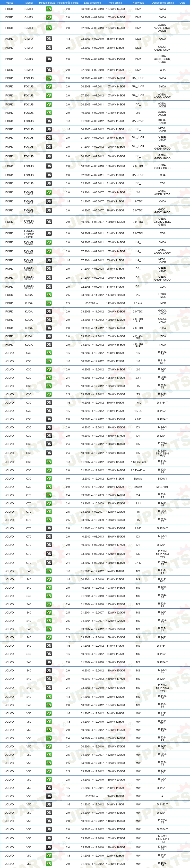Click the engine code G6DG, UKDA in Kuga 2.0 TDCi 4x4 row
The width and height of the screenshot is (190, 868).
pyautogui.click(x=163, y=320)
